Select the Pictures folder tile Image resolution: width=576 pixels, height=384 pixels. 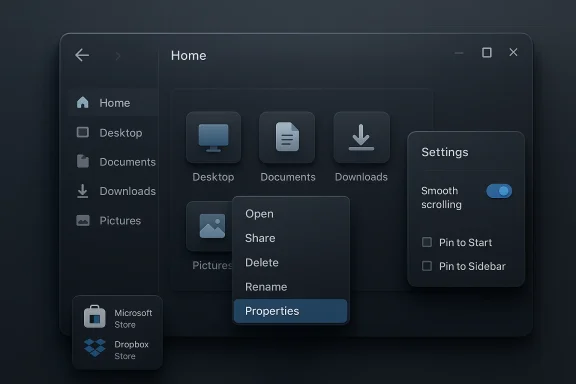(x=209, y=226)
